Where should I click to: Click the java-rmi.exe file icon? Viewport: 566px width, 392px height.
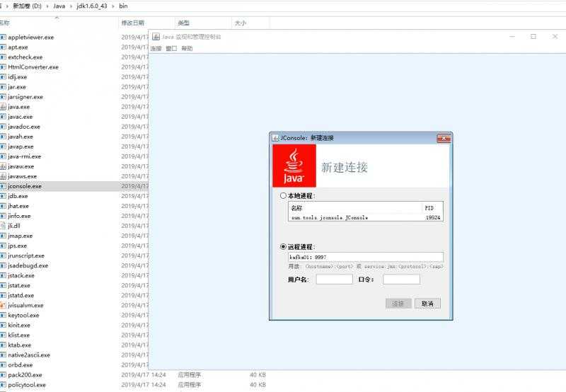pos(4,156)
